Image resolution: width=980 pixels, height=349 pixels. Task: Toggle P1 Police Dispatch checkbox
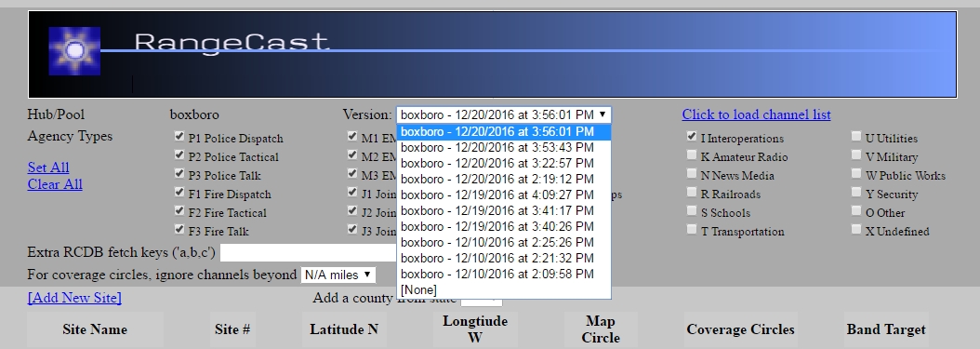[179, 136]
